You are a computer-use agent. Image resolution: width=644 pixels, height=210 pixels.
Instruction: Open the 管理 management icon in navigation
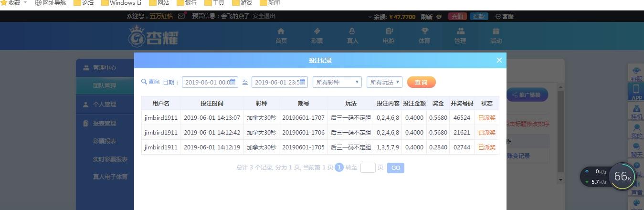[460, 31]
